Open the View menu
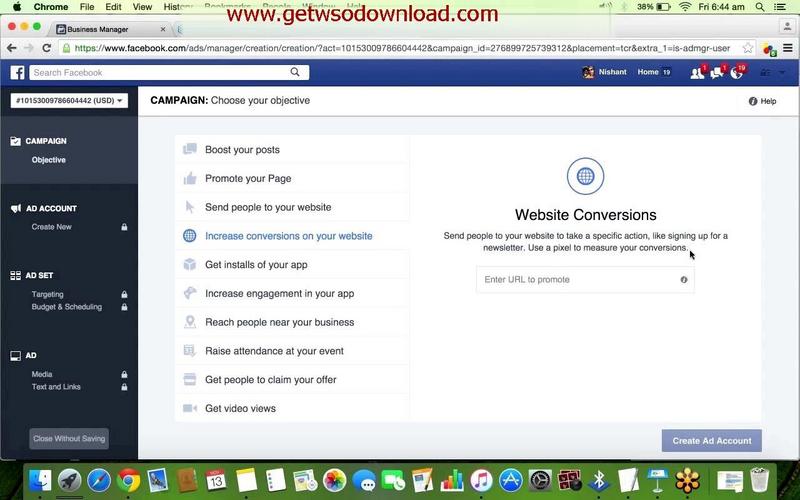The width and height of the screenshot is (800, 500). point(142,7)
